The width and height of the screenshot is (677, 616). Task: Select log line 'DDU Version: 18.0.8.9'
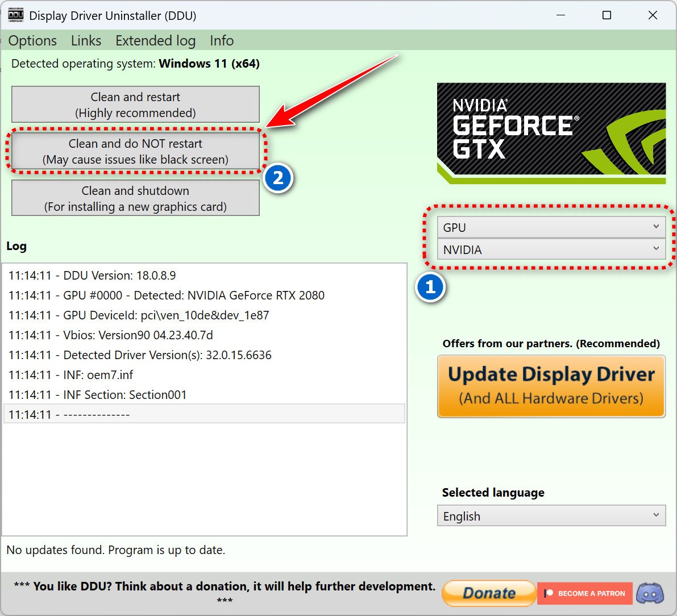204,276
